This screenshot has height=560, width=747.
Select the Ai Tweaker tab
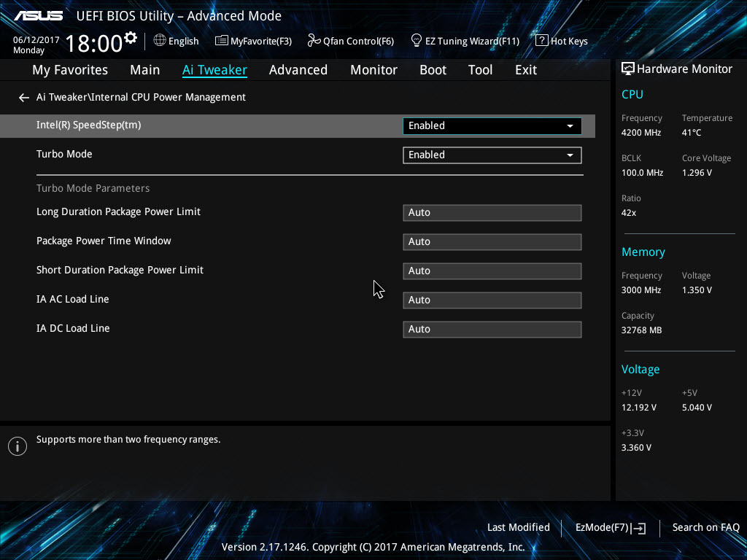tap(215, 70)
